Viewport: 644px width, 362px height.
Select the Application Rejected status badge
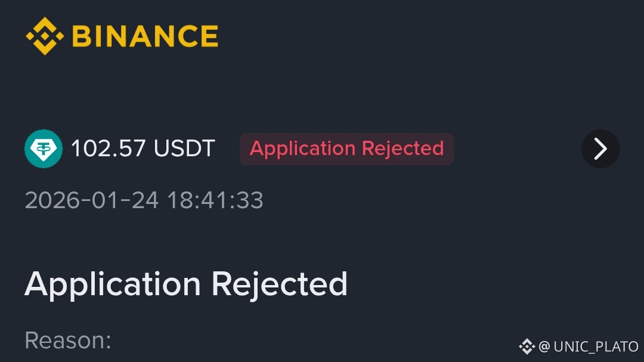(x=346, y=148)
